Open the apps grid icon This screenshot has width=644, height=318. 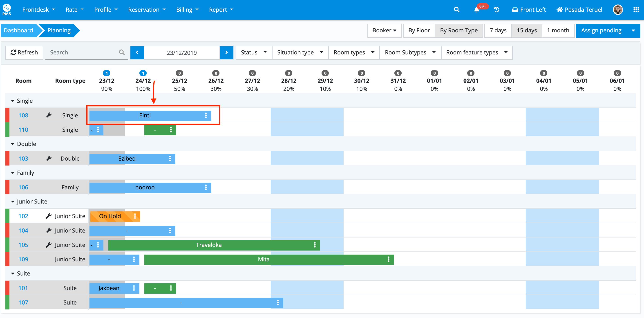pyautogui.click(x=636, y=10)
